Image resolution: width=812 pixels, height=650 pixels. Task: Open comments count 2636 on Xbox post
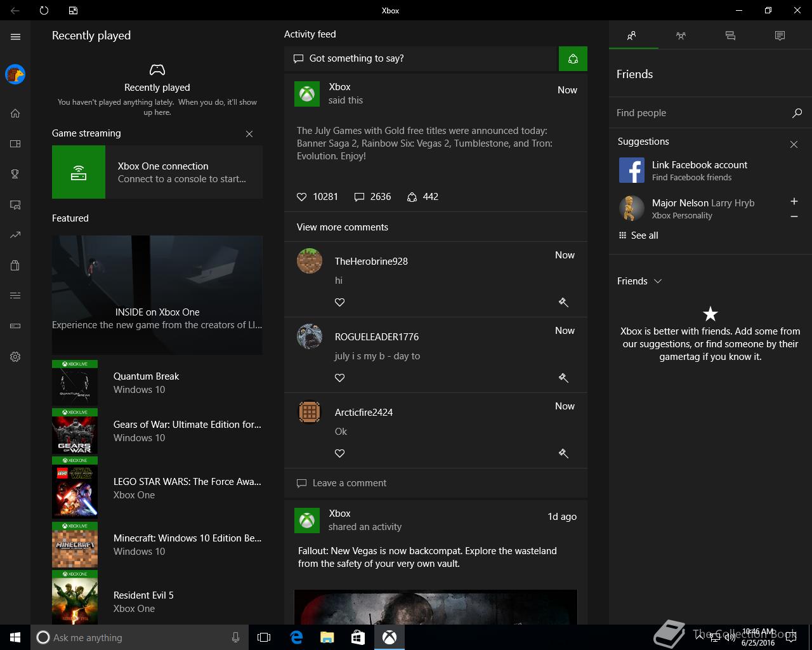click(372, 197)
